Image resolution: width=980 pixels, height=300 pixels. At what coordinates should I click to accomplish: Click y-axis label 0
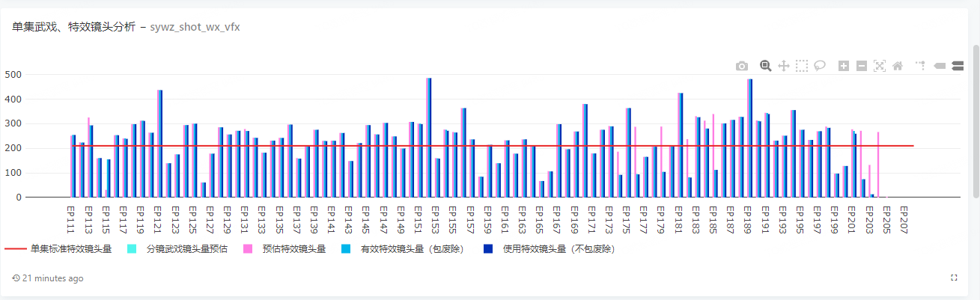[18, 198]
